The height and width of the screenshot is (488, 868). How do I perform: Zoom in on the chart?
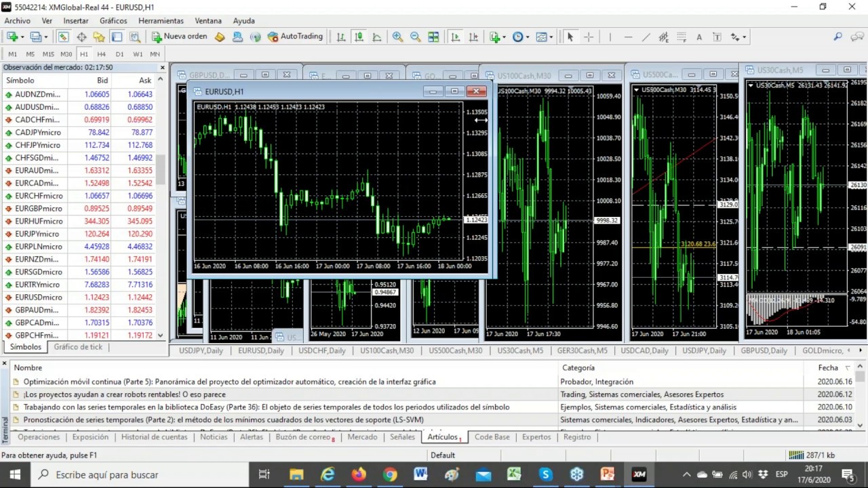397,37
